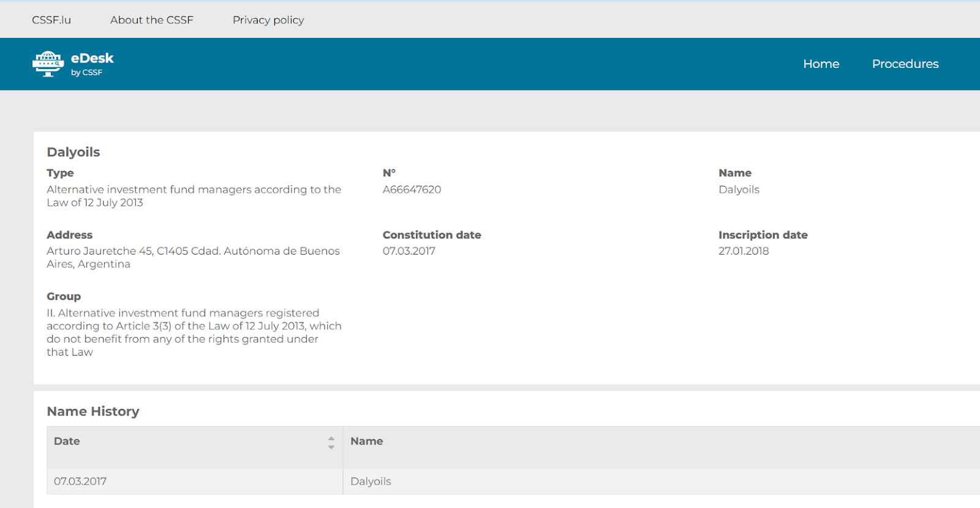Viewport: 980px width, 508px height.
Task: Click the Group description paragraph
Action: [194, 332]
